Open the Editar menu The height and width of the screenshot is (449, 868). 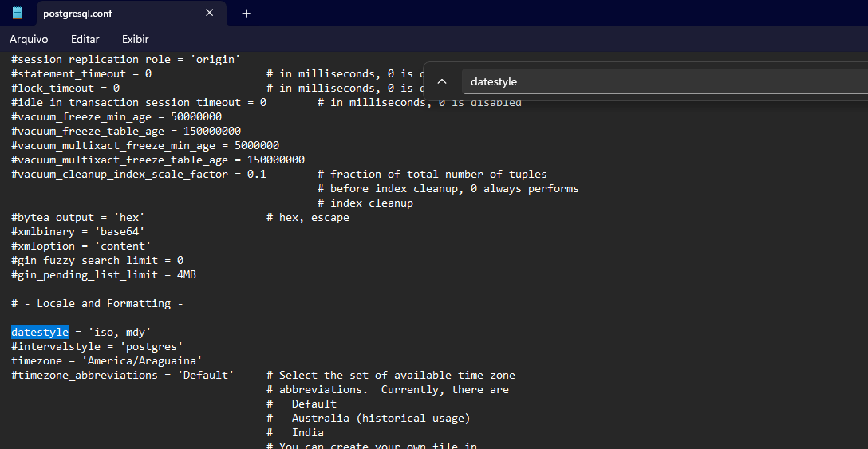tap(85, 39)
